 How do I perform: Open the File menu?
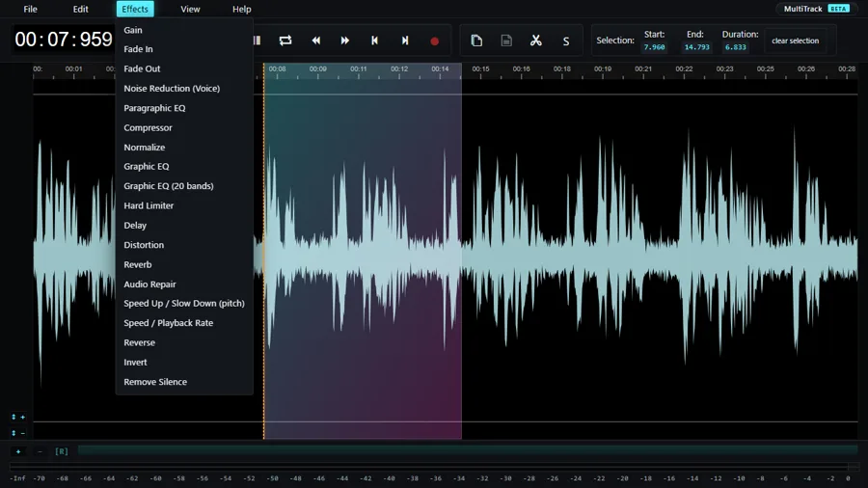click(31, 9)
